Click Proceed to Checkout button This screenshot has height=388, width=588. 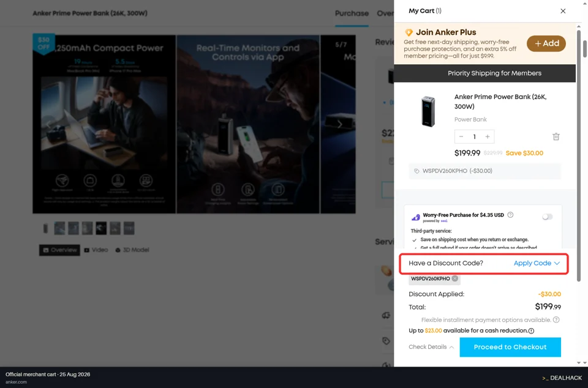coord(510,347)
